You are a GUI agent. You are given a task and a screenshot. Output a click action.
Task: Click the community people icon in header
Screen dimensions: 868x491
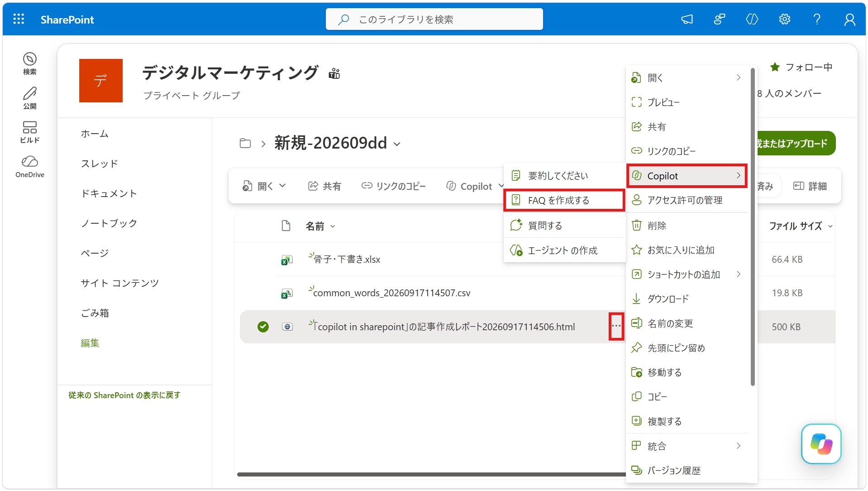point(720,19)
